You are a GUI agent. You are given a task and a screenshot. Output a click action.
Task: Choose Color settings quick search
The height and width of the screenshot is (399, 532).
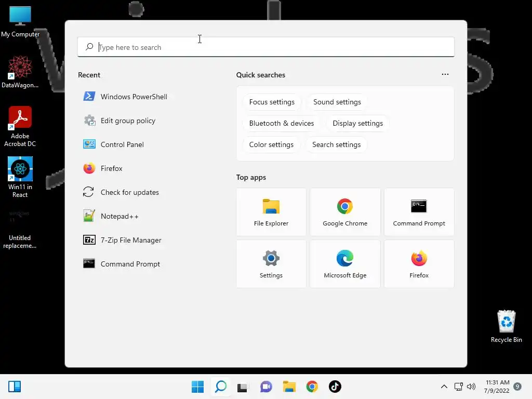coord(271,145)
